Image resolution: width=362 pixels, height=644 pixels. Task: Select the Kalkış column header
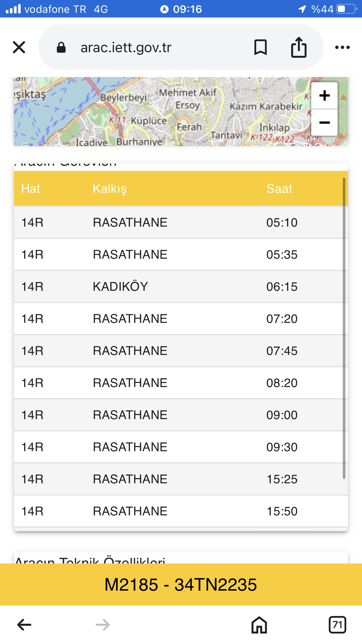pyautogui.click(x=110, y=189)
